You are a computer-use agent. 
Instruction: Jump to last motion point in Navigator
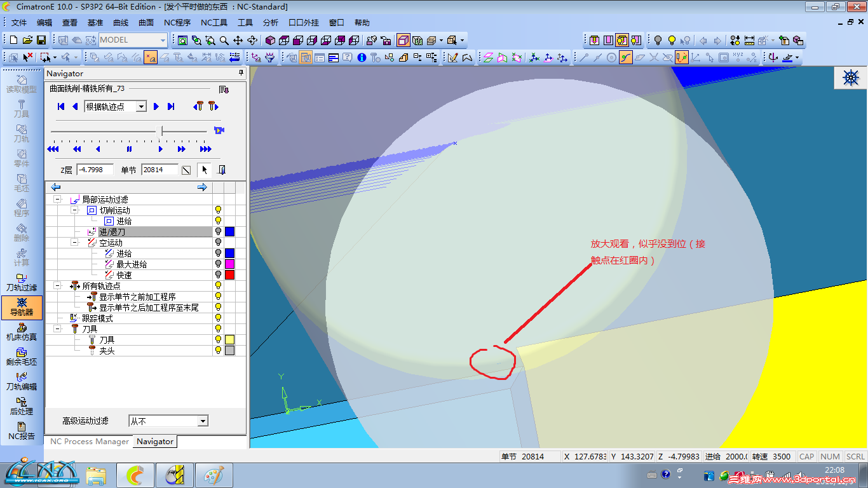click(171, 106)
